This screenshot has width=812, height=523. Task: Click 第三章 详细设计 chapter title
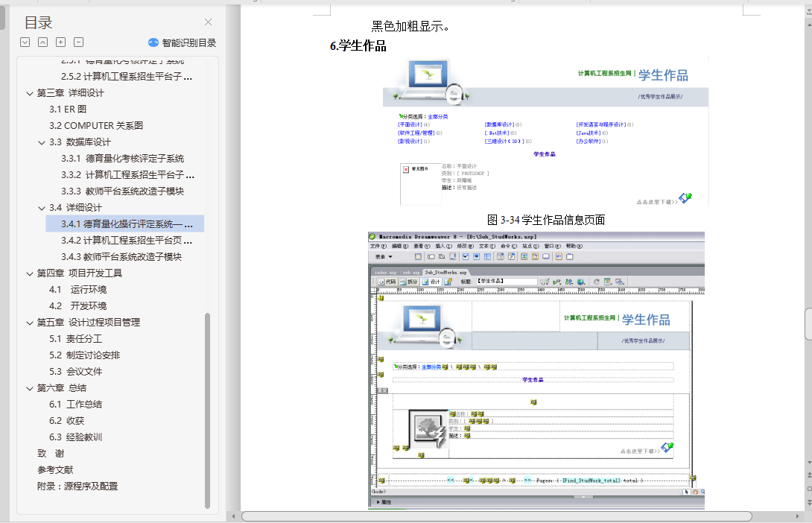[x=71, y=93]
